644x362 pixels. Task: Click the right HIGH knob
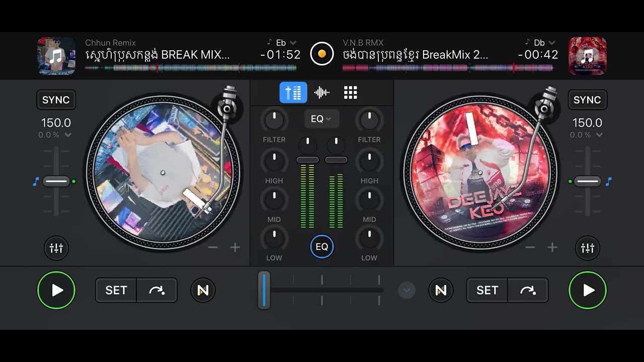pos(369,161)
